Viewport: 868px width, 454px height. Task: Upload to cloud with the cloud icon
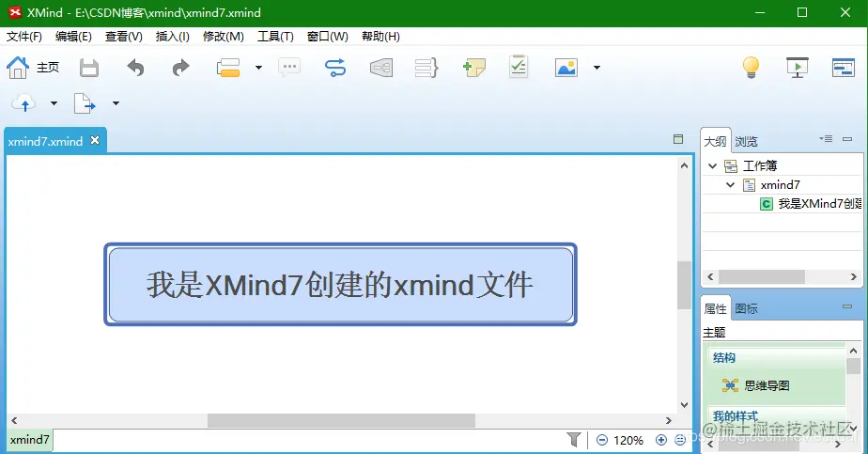point(23,103)
